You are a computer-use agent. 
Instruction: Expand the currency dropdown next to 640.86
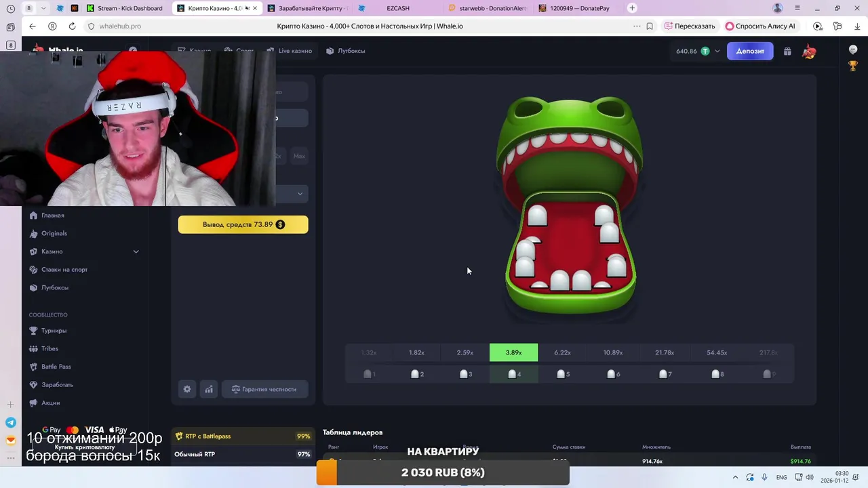(x=717, y=51)
